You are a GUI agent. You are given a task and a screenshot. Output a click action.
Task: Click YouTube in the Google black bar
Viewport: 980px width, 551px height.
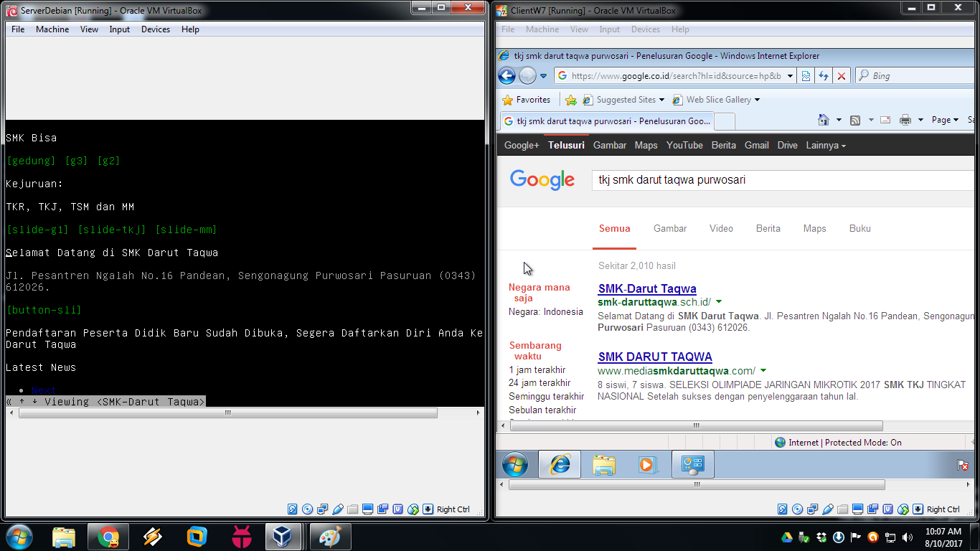point(684,145)
